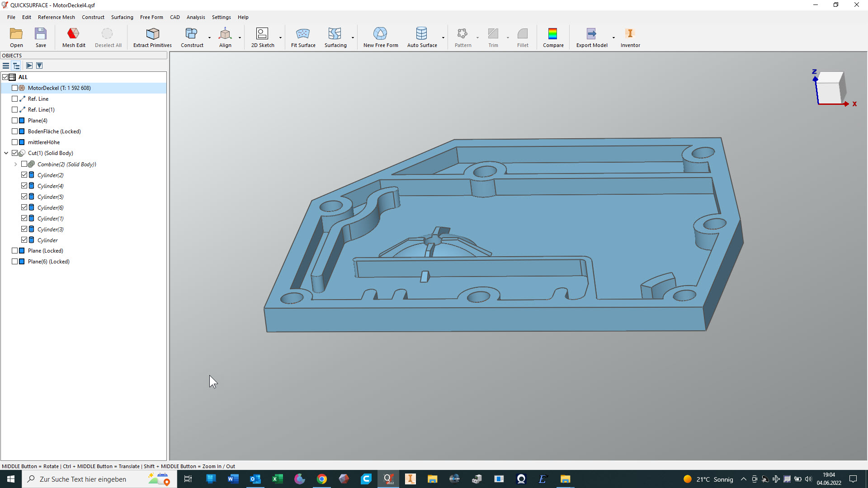Open the Extract Primitives tool
The height and width of the screenshot is (488, 868).
coord(152,34)
